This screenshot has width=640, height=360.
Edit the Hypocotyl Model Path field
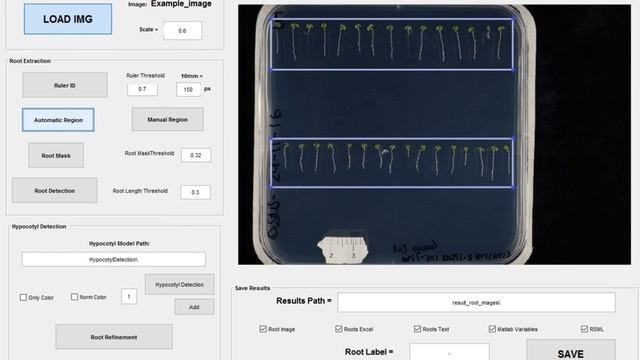(x=113, y=260)
